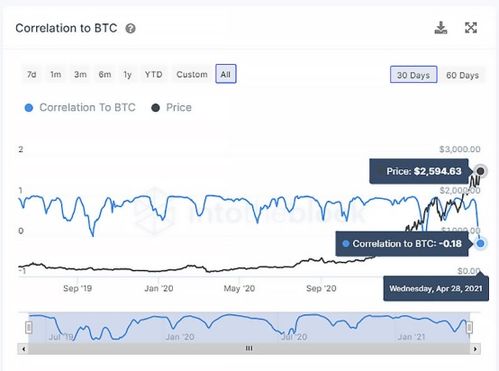This screenshot has width=499, height=371.
Task: Click the dark Price point marker on the chart
Action: coord(480,171)
